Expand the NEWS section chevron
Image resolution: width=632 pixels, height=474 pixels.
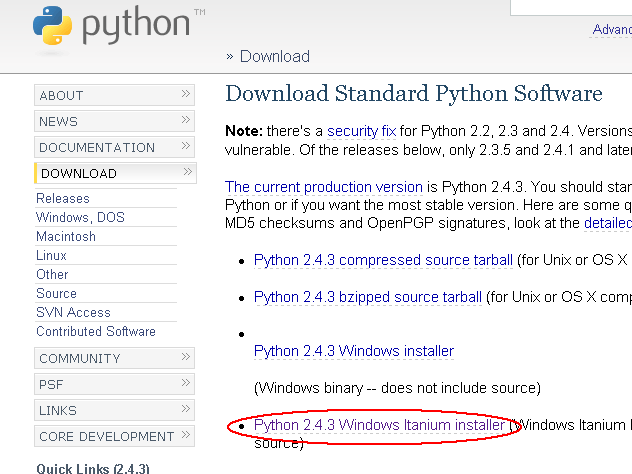click(x=186, y=120)
